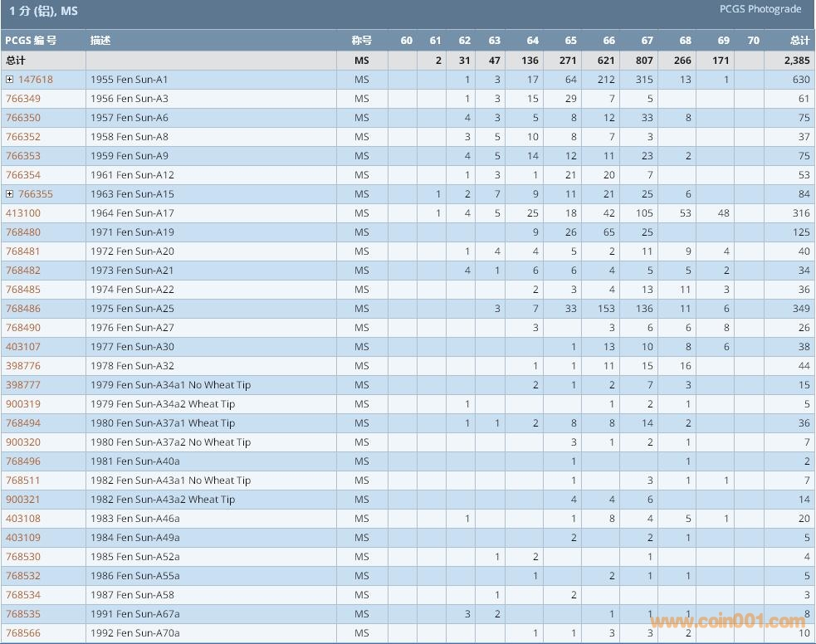Click the 总计 column header at right
The width and height of the screenshot is (816, 644).
(799, 41)
